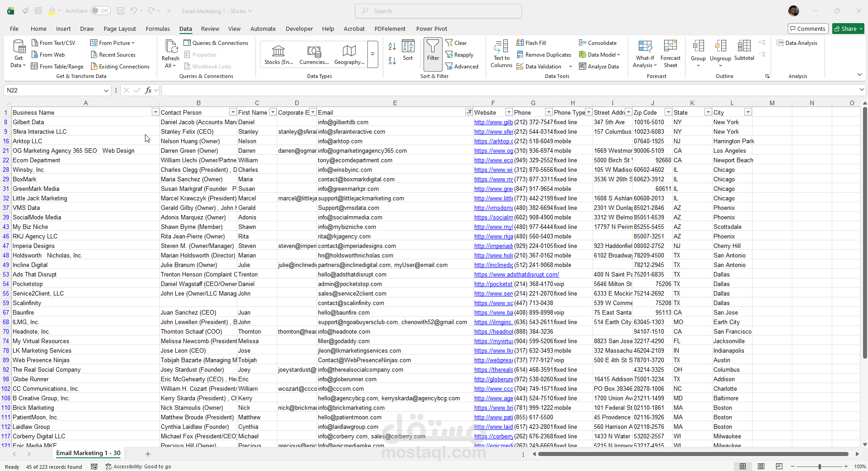Click Accessibility: Good to go status
The image size is (868, 471).
click(x=138, y=466)
